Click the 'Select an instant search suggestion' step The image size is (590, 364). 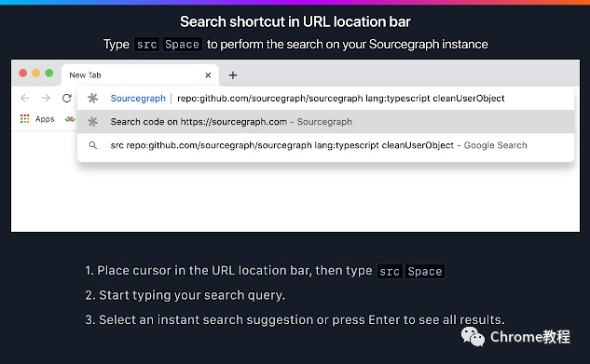(295, 319)
